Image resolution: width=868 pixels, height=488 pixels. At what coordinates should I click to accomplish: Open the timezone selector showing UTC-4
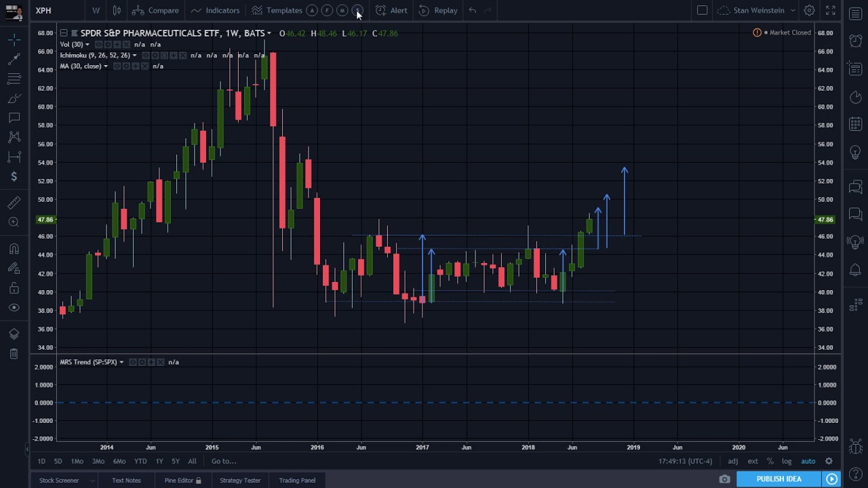[685, 462]
